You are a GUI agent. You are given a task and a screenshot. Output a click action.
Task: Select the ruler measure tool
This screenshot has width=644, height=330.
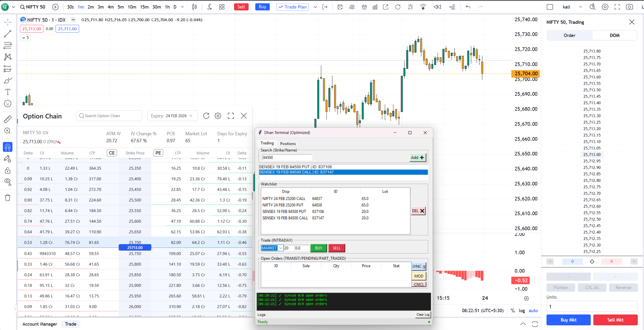click(8, 119)
